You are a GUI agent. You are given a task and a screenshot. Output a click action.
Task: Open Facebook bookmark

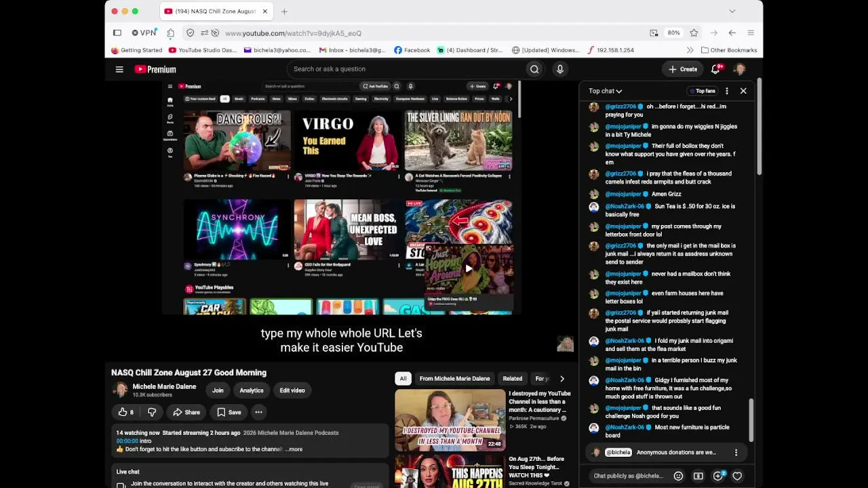[x=412, y=50]
